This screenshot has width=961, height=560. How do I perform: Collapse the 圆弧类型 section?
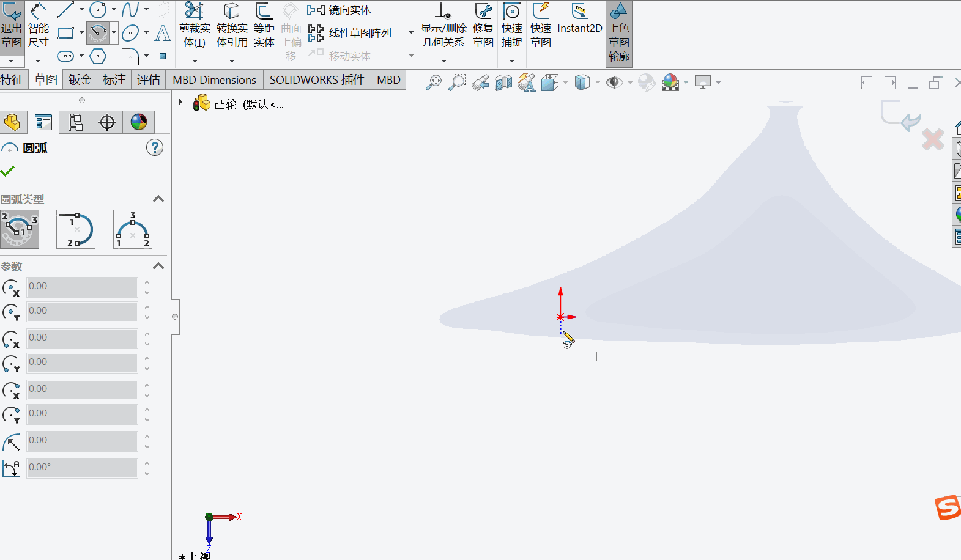(158, 199)
